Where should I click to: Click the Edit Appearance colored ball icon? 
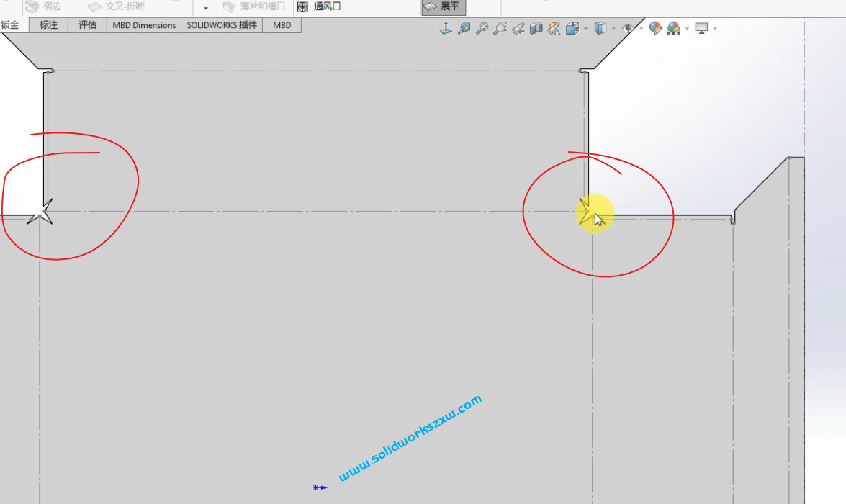654,27
